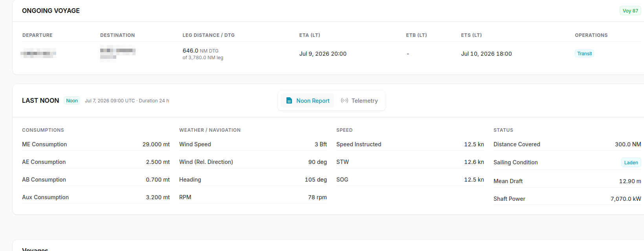Viewport: 644px width, 251px height.
Task: Select the ETA value Jul 9, 2026 20:00
Action: (x=323, y=54)
